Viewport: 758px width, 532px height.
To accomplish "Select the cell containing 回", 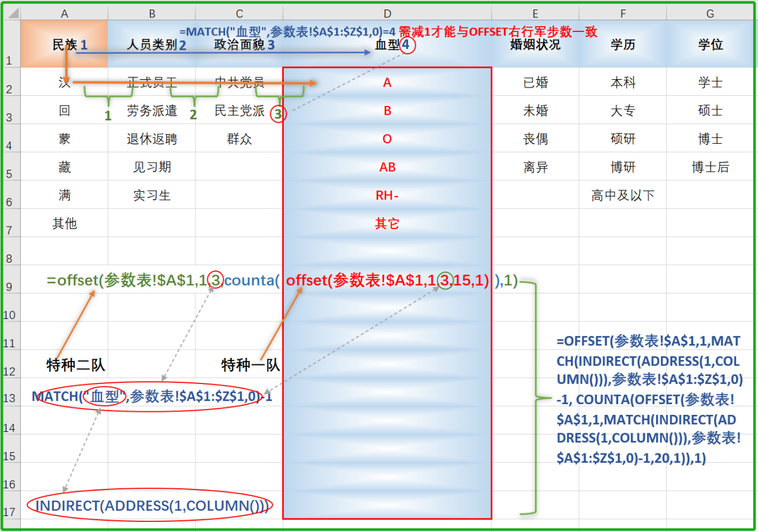I will pos(64,110).
